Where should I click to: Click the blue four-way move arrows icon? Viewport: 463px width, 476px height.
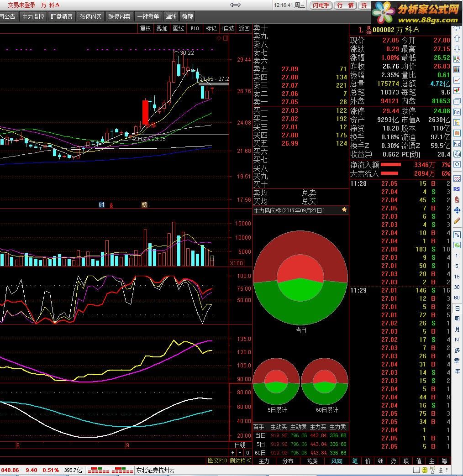tap(457, 210)
